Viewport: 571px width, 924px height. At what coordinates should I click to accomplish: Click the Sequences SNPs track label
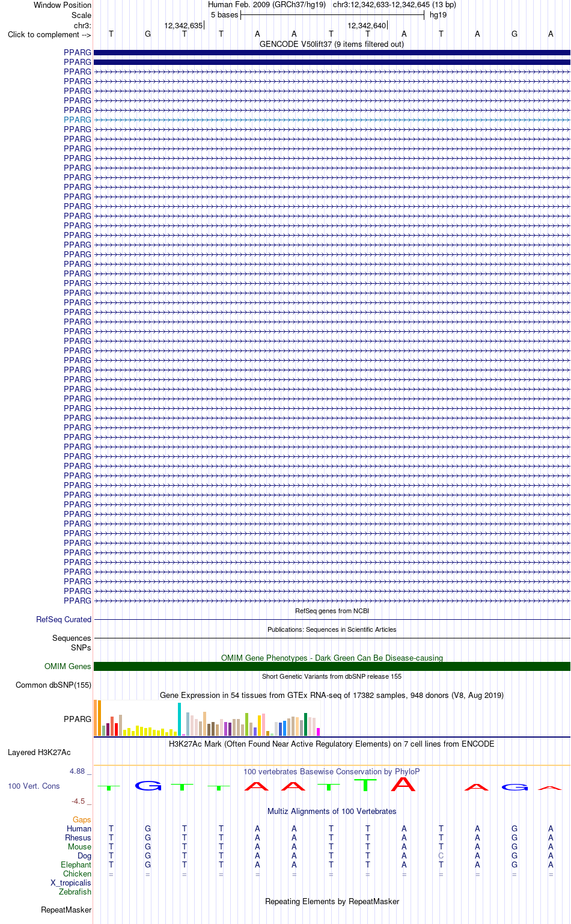pos(72,643)
